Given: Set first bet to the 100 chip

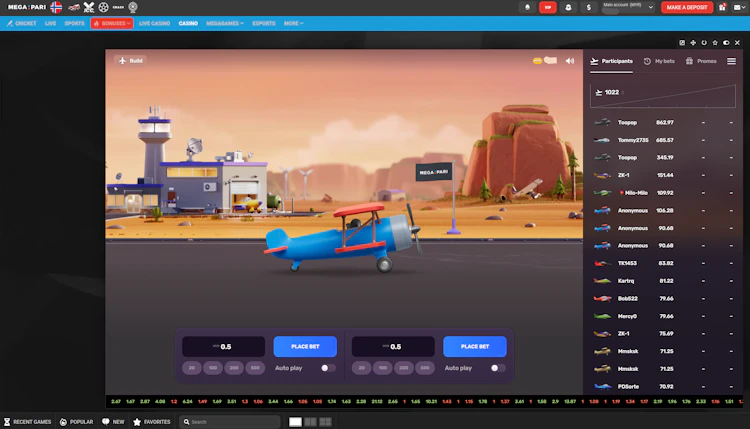Looking at the screenshot, I should 213,368.
